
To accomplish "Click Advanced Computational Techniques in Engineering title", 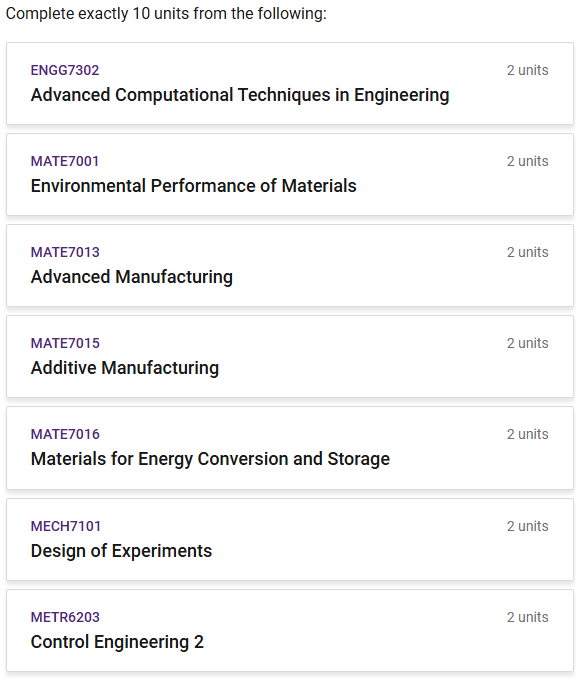I will (240, 95).
